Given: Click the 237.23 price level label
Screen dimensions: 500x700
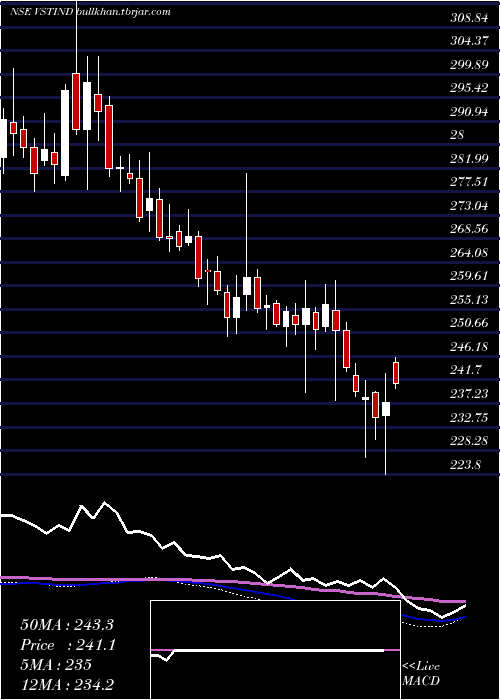Looking at the screenshot, I should [469, 394].
